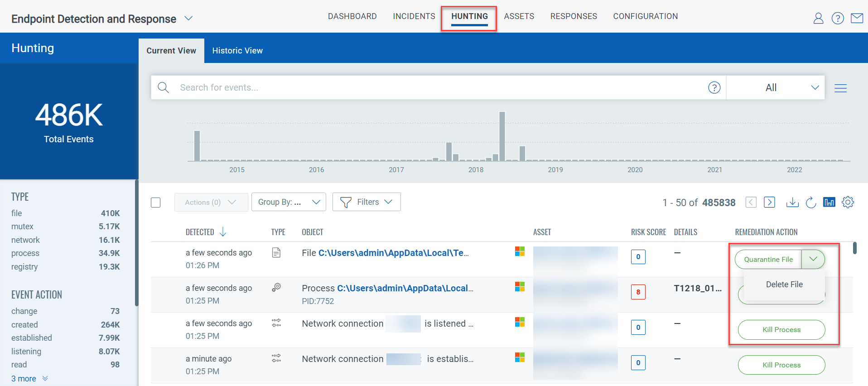Open the hamburger menu beside the All dropdown
This screenshot has height=386, width=868.
[x=840, y=88]
